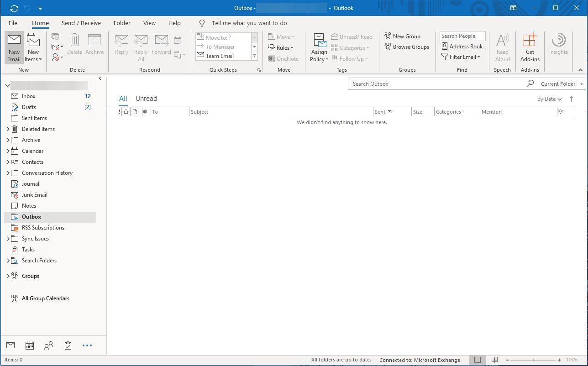Click the Send/Receive All Folders quick icon
Image resolution: width=588 pixels, height=366 pixels.
[x=14, y=8]
